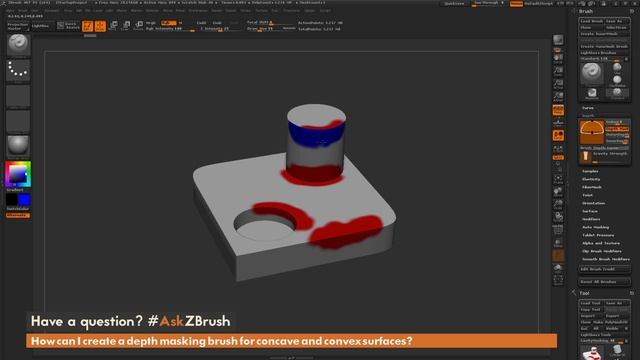Viewport: 640px width, 360px height.
Task: Click the Xpose icon on right shelf
Action: [x=558, y=280]
